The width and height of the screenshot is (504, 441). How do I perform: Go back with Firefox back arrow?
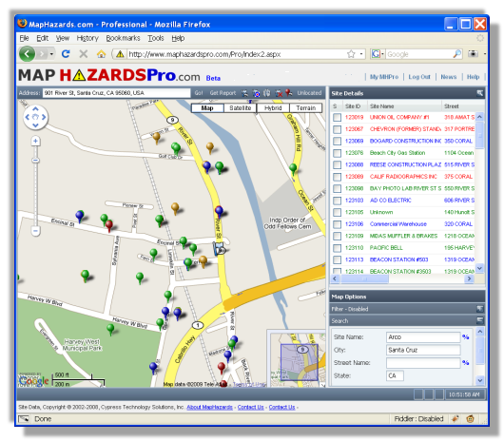27,53
